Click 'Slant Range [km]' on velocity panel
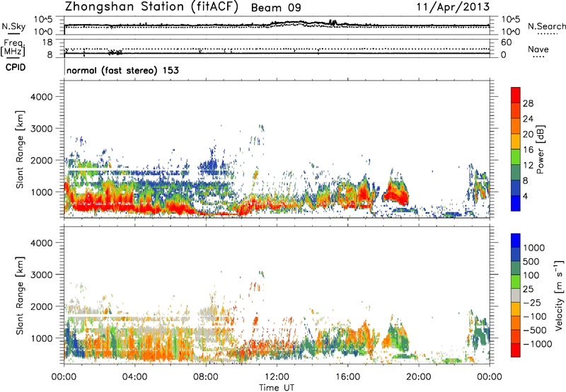 point(20,296)
